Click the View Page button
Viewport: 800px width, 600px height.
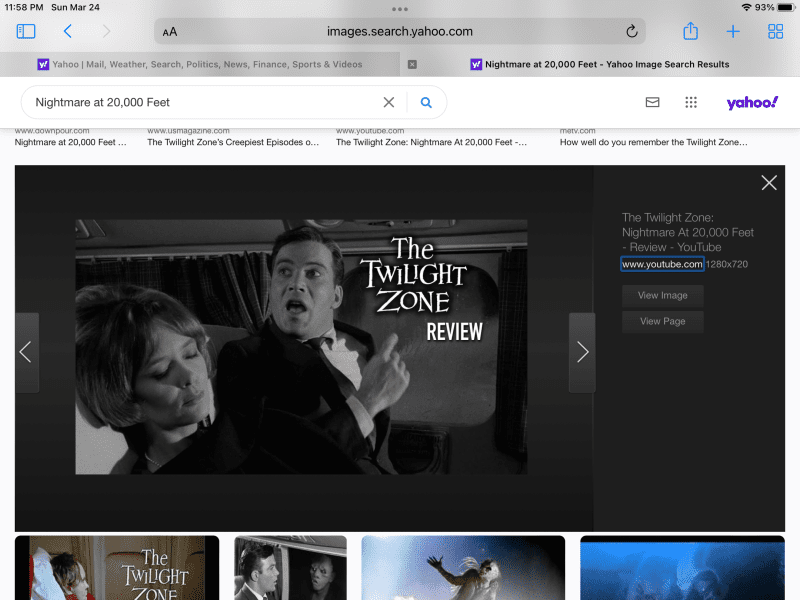pos(663,321)
